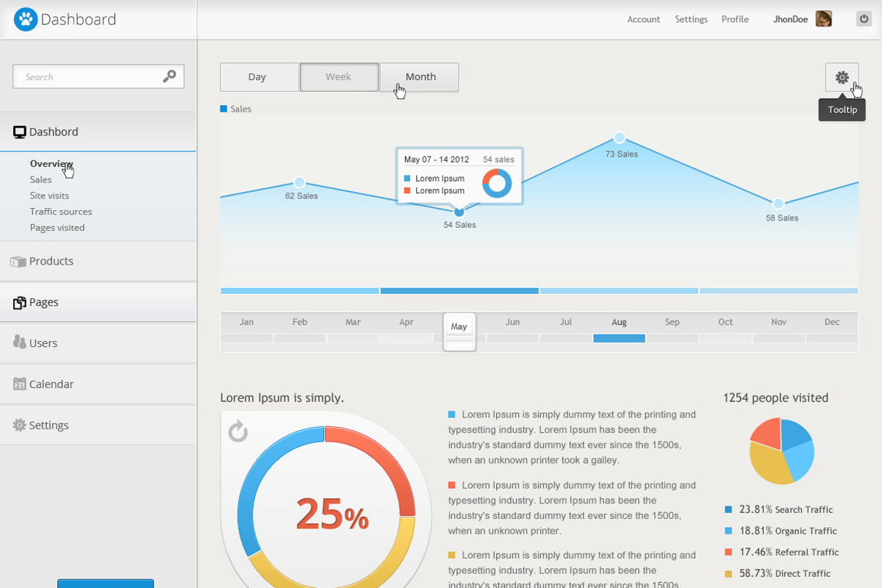This screenshot has height=588, width=882.
Task: Select Apr on the month timeline
Action: pos(406,322)
